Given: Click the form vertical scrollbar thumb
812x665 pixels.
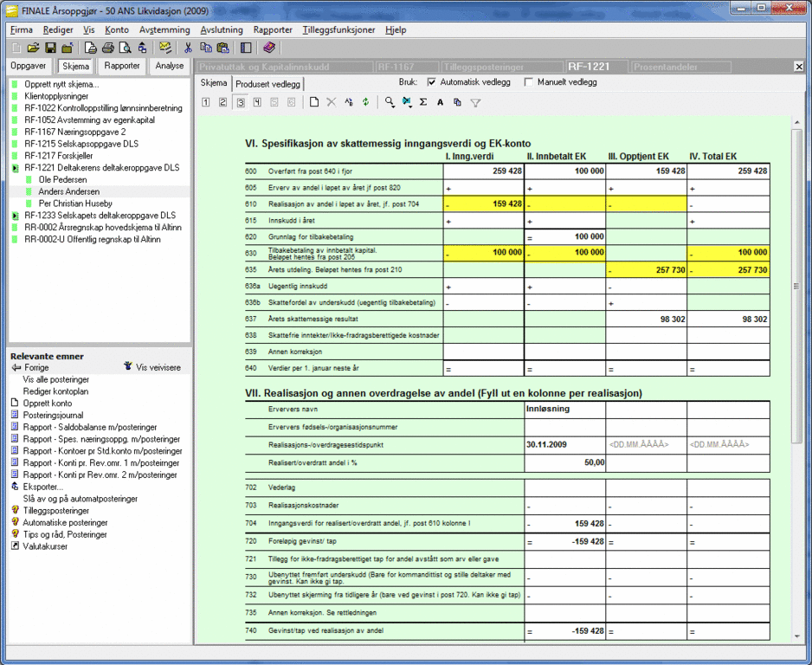Looking at the screenshot, I should pyautogui.click(x=796, y=285).
